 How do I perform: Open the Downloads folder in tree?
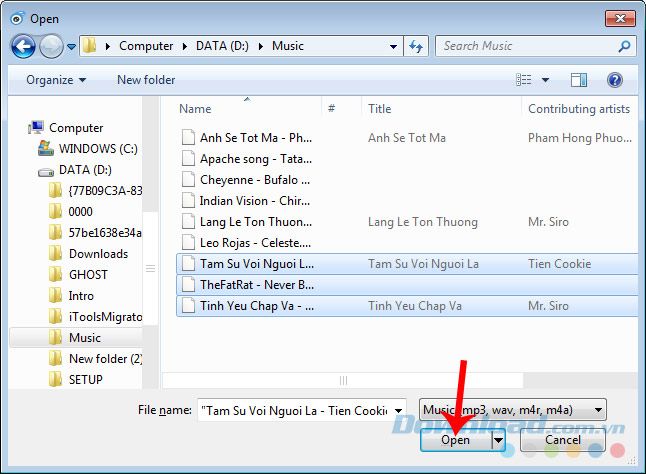tap(98, 254)
